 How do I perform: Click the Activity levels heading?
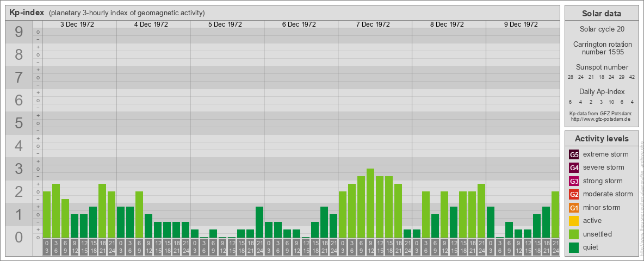602,139
